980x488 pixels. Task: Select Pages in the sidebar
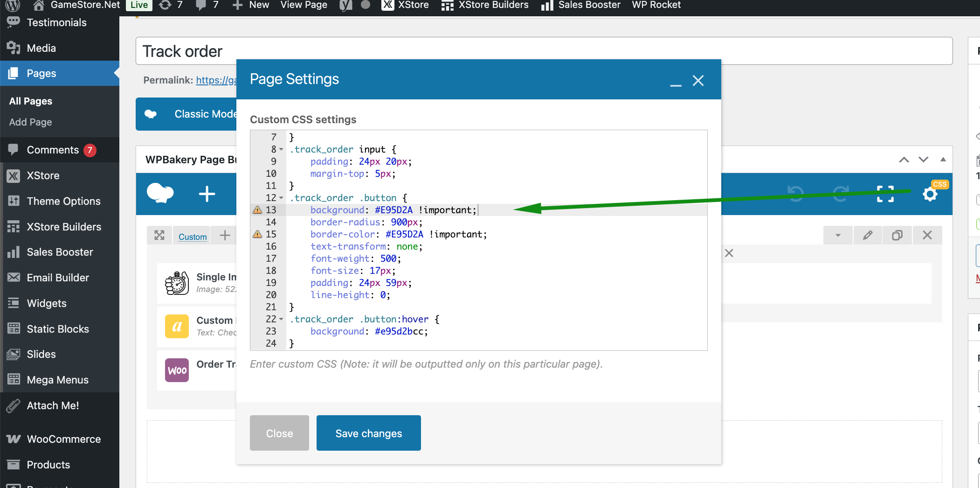click(60, 73)
